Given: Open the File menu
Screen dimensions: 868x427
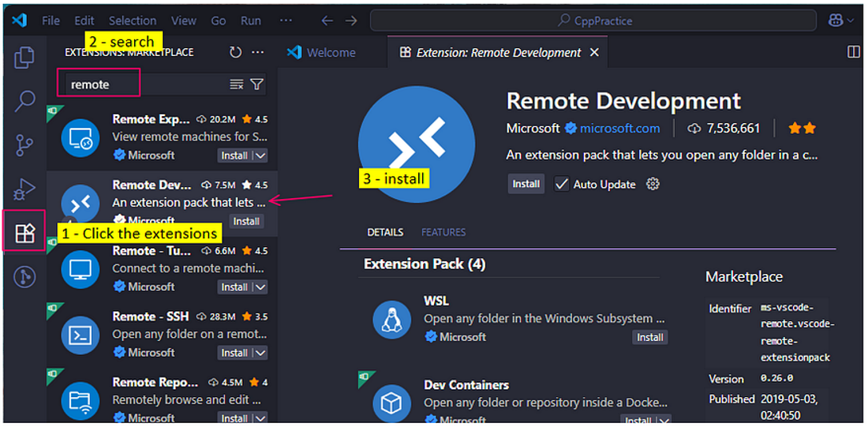Looking at the screenshot, I should tap(51, 21).
